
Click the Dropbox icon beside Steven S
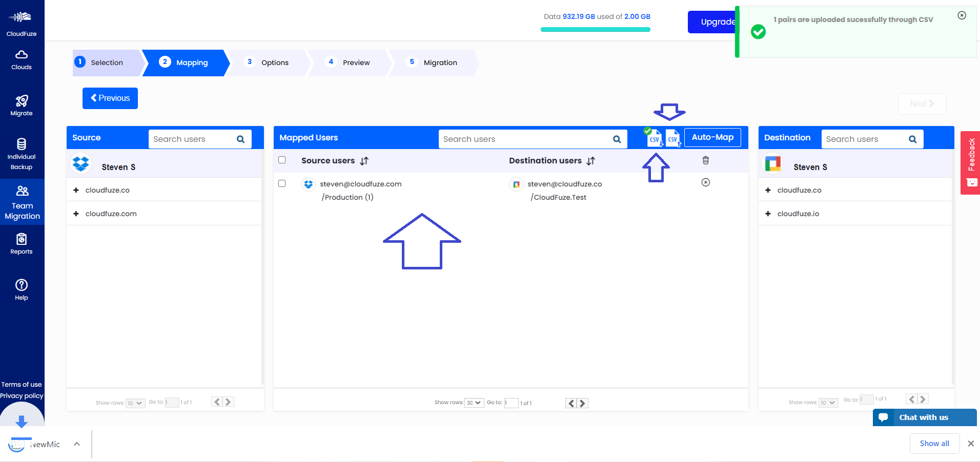pyautogui.click(x=81, y=163)
